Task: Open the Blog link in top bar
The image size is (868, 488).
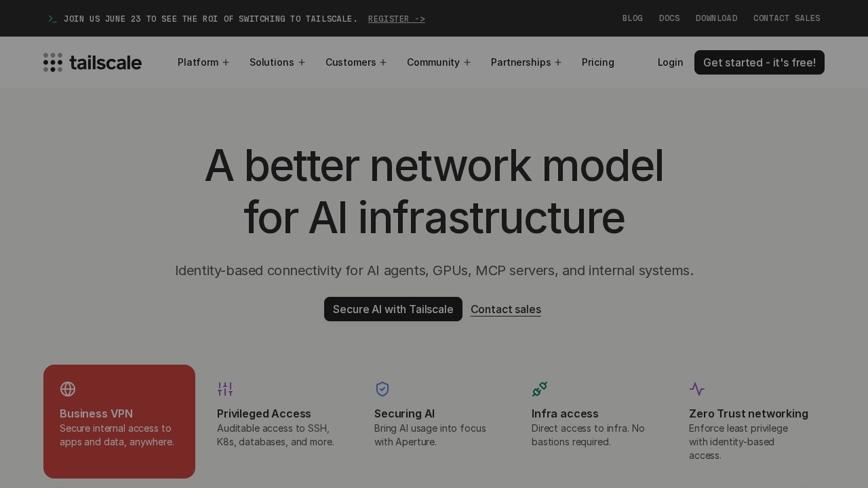Action: 633,18
